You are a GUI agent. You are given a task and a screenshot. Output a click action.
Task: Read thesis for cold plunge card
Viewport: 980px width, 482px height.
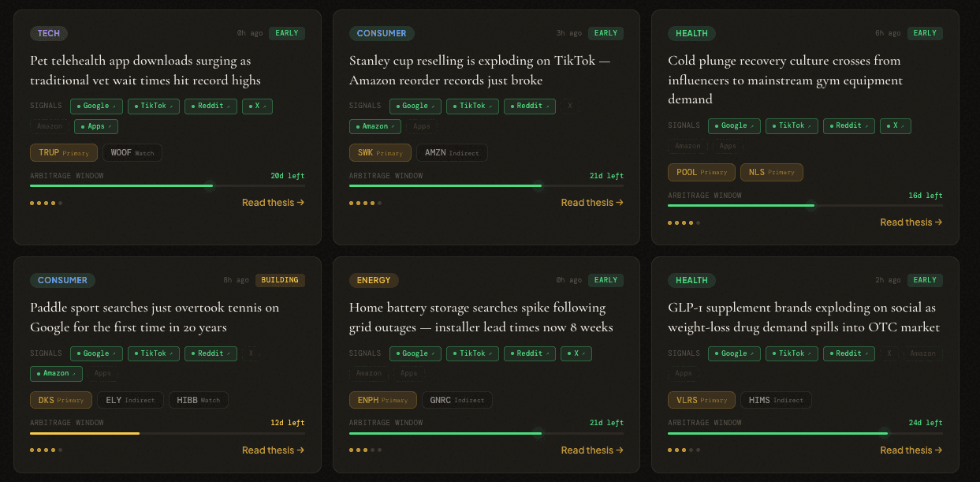tap(911, 222)
